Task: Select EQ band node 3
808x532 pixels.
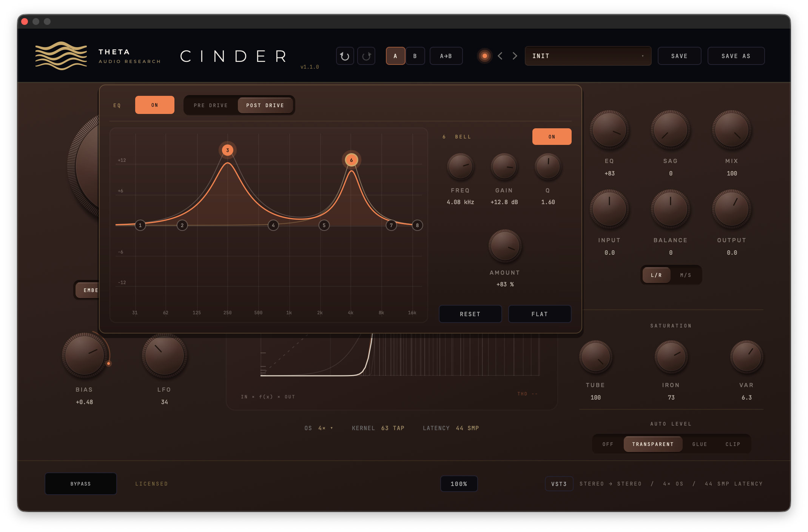Action: click(228, 150)
